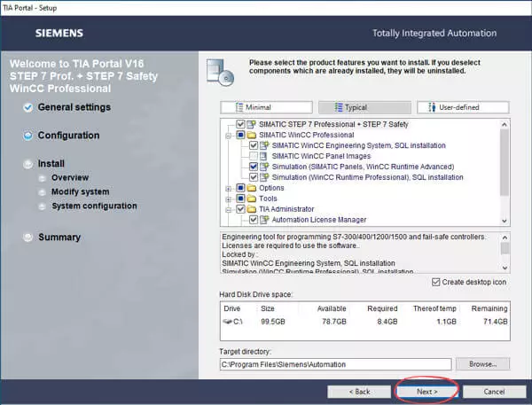Click the WinCC Panel Images component icon

point(264,156)
